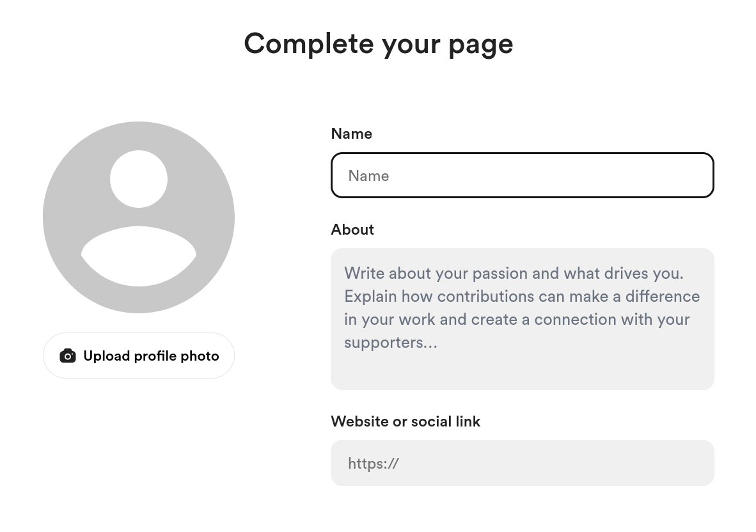The image size is (756, 532).
Task: Focus the Name input field
Action: (522, 176)
